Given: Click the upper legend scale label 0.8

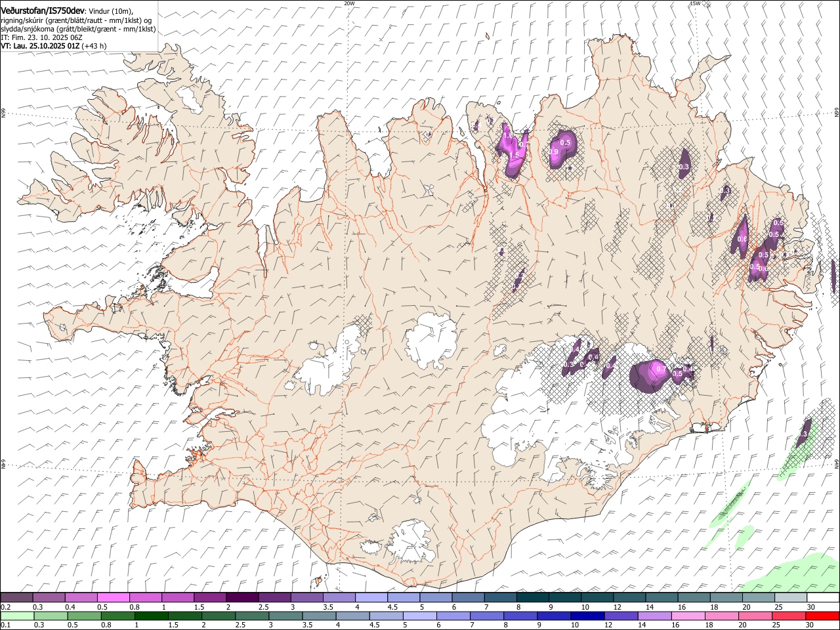Looking at the screenshot, I should 135,607.
